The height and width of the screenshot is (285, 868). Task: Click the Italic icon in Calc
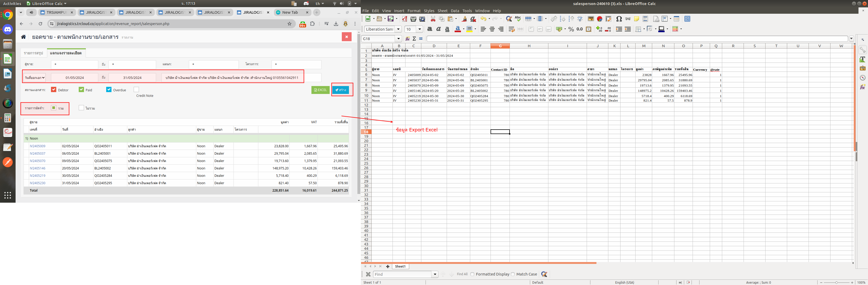point(438,29)
